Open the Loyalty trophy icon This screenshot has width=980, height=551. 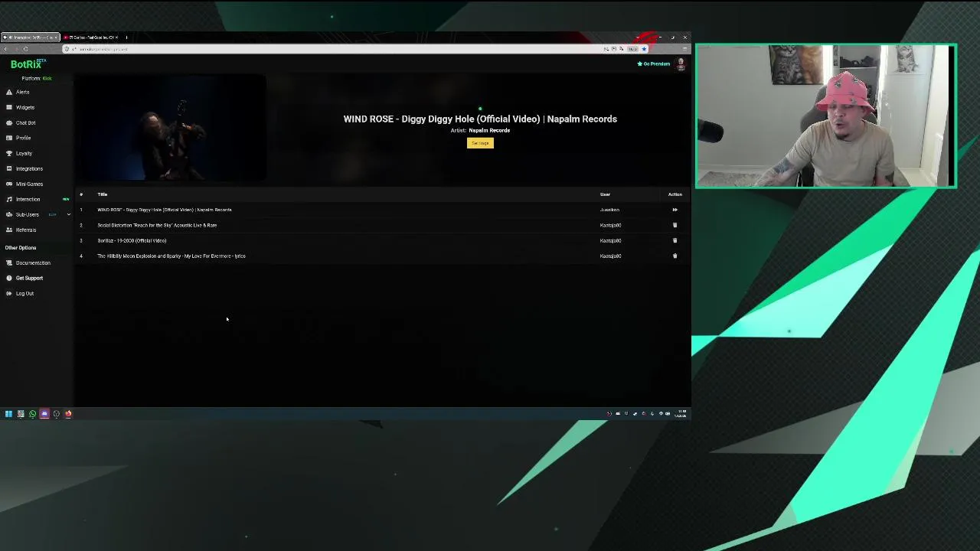coord(9,153)
